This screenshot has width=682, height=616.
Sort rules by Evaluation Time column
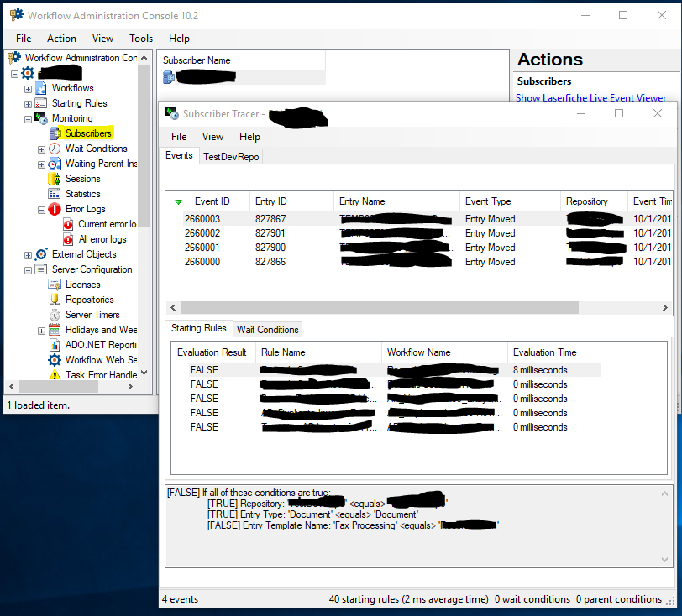553,352
